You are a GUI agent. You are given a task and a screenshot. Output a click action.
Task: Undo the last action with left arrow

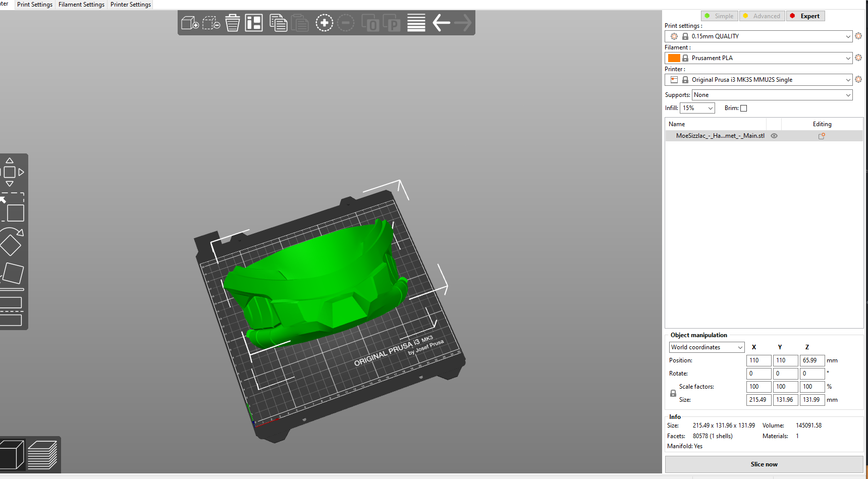(x=442, y=23)
